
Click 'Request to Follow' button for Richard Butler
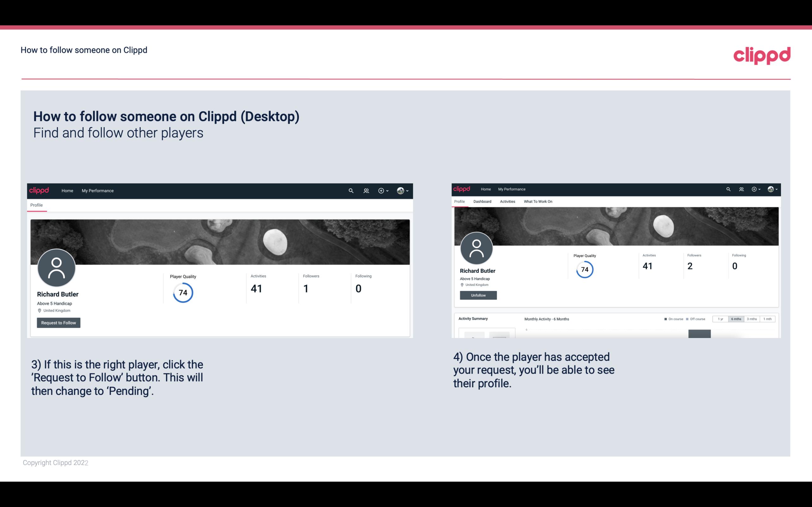coord(58,323)
